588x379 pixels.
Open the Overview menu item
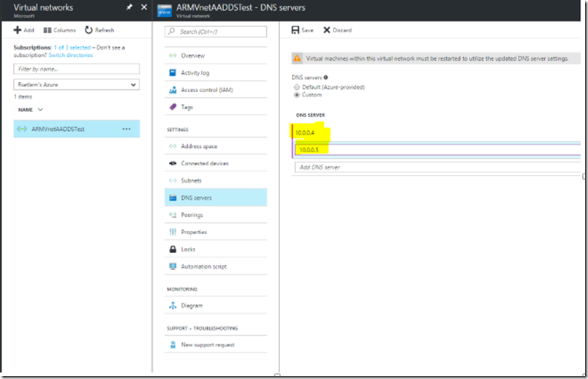[x=216, y=56]
